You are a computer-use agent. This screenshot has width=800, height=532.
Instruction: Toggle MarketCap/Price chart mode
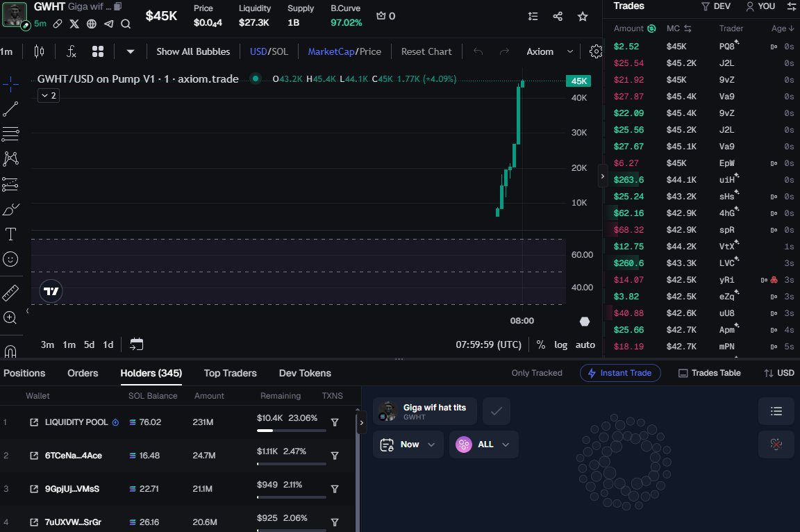(344, 51)
